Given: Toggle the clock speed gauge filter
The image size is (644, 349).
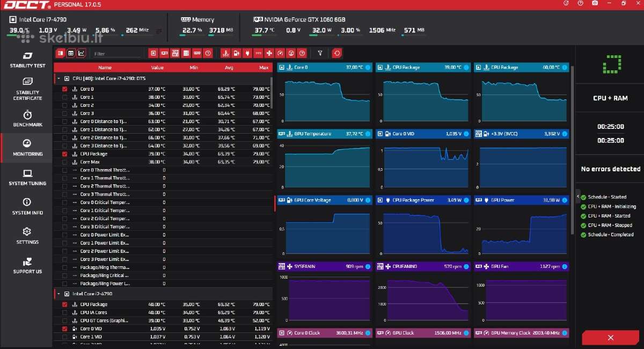Looking at the screenshot, I should click(280, 53).
